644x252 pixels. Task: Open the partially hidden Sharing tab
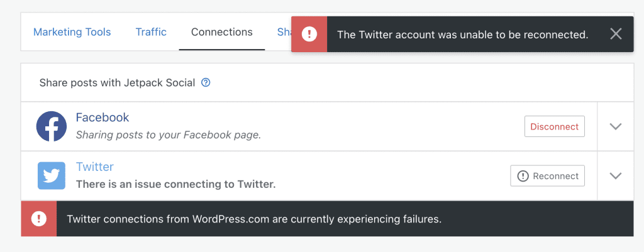[284, 32]
